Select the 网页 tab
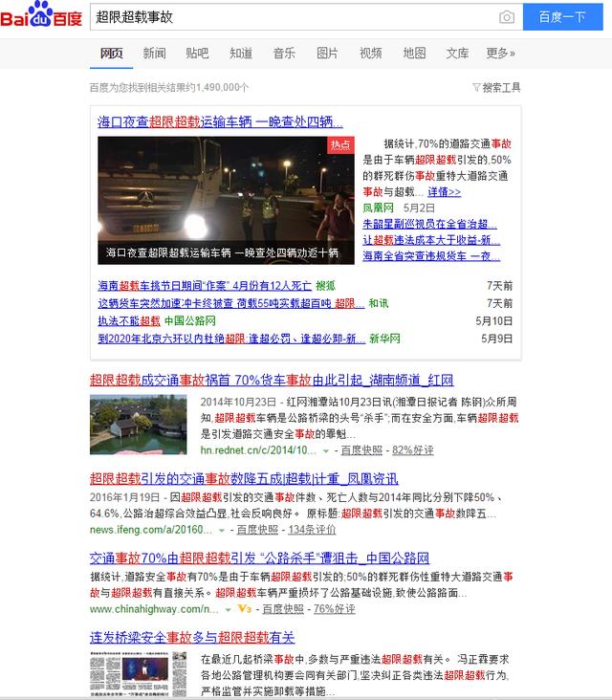This screenshot has width=612, height=700. tap(111, 54)
